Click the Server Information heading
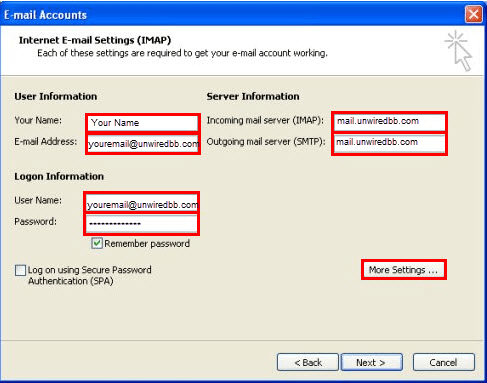Screen dimensions: 487x383 (253, 96)
